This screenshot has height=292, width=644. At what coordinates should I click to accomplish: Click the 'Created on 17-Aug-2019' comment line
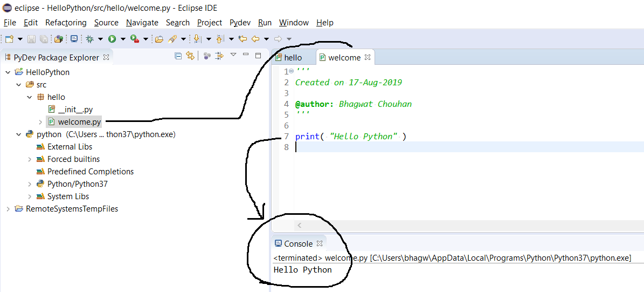tap(348, 82)
